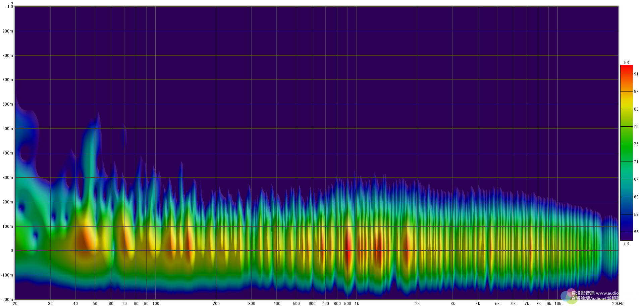The image size is (644, 308).
Task: Pick the 80 Hz frequency-axis label
Action: (136, 304)
